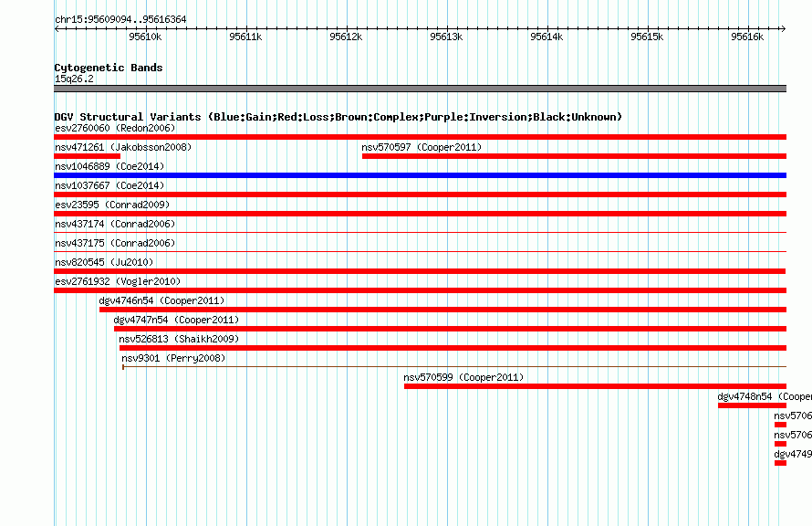Image resolution: width=812 pixels, height=526 pixels.
Task: Click the small red bar under dgv4749
Action: point(780,463)
